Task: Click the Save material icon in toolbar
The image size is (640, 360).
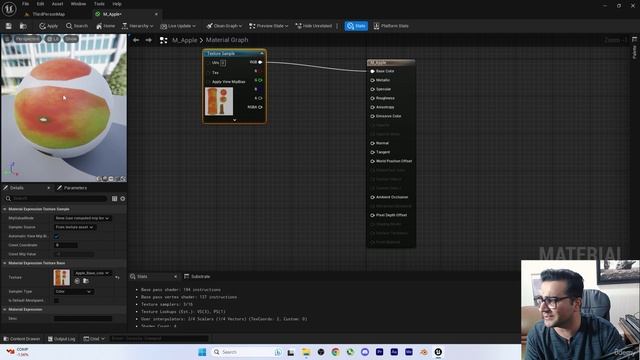Action: point(9,26)
